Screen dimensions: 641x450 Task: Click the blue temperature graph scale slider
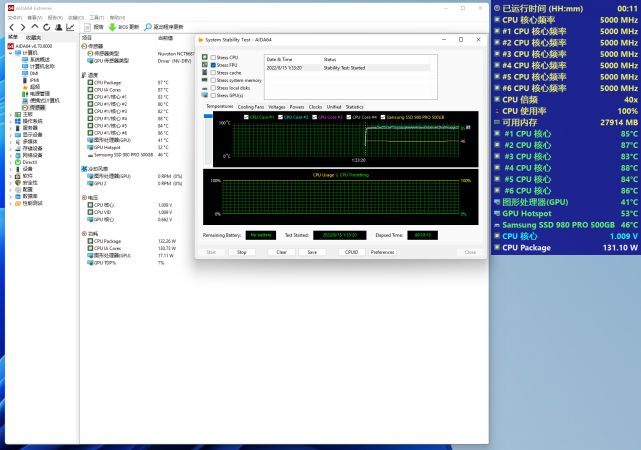click(x=209, y=117)
